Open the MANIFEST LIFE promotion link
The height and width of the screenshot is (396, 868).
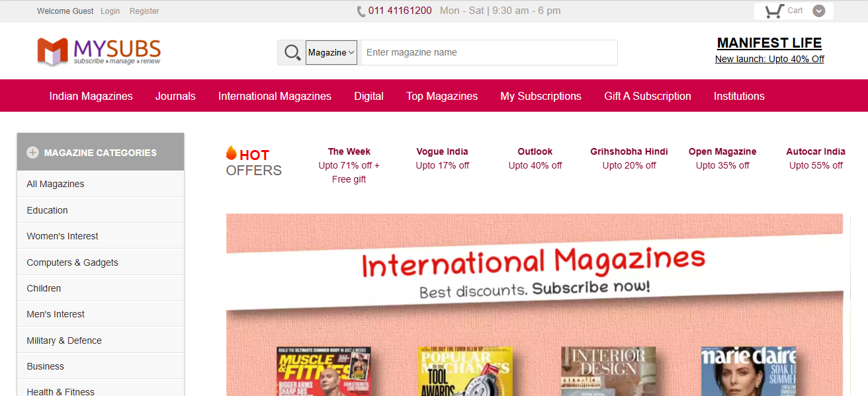pyautogui.click(x=769, y=43)
